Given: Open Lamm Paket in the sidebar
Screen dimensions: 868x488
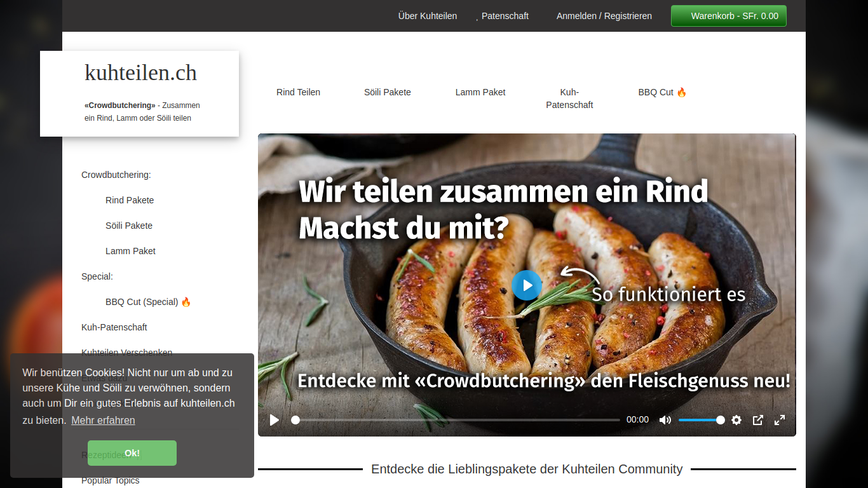Looking at the screenshot, I should click(130, 251).
